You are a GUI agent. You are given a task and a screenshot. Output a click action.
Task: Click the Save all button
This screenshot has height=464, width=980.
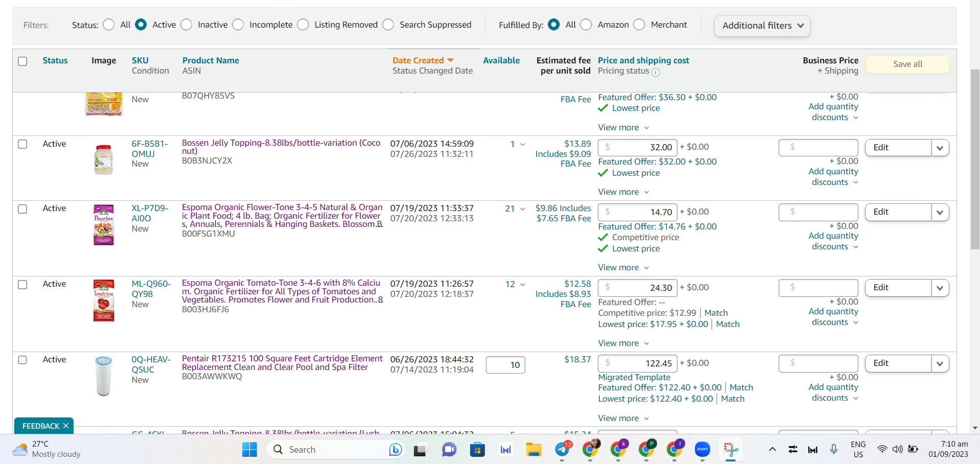[x=907, y=64]
